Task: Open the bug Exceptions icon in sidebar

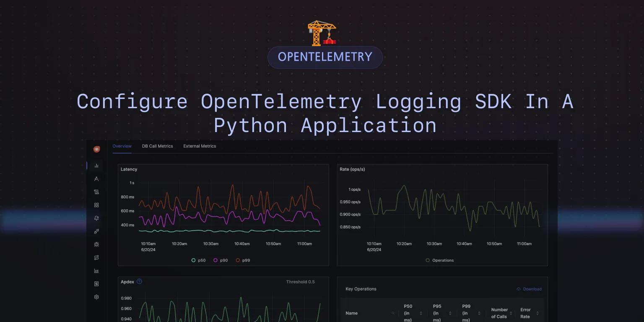Action: click(x=96, y=244)
